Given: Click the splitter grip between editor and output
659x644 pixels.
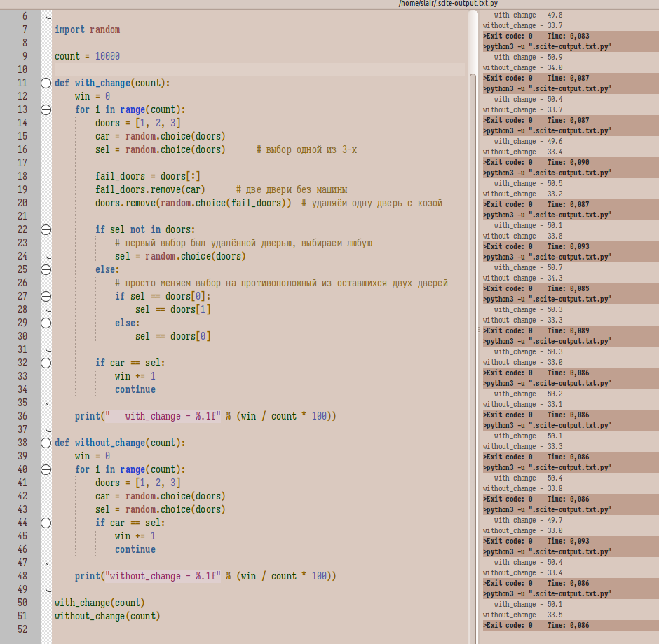Looking at the screenshot, I should [x=479, y=330].
